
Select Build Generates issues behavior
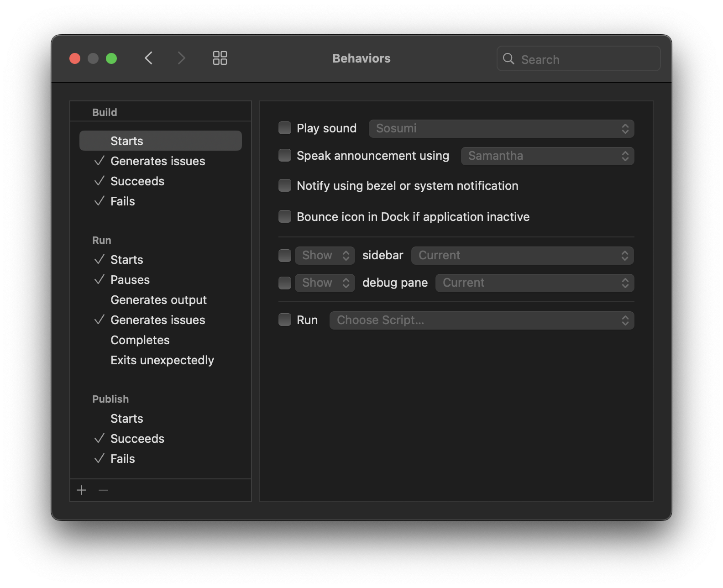tap(161, 161)
